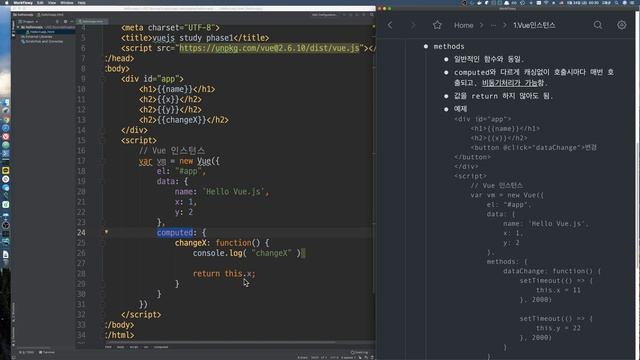Go back in the WorkFlowy window

390,25
